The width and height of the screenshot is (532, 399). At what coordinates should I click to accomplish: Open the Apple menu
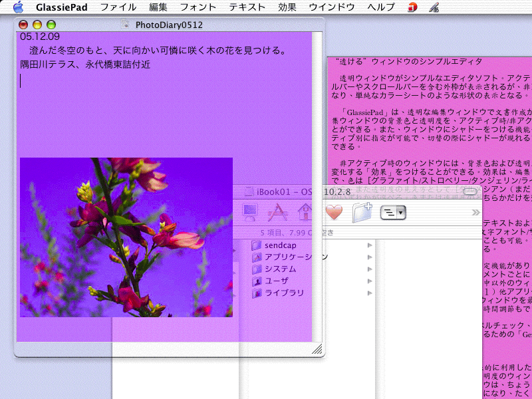(x=19, y=7)
